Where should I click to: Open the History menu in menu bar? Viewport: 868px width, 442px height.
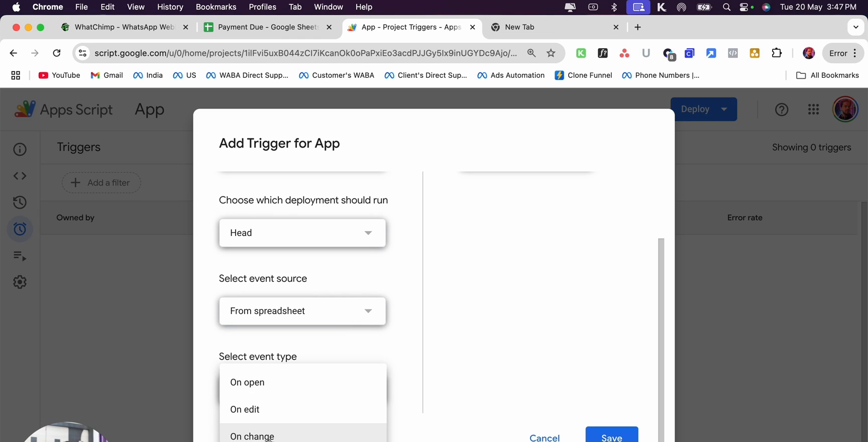click(170, 7)
